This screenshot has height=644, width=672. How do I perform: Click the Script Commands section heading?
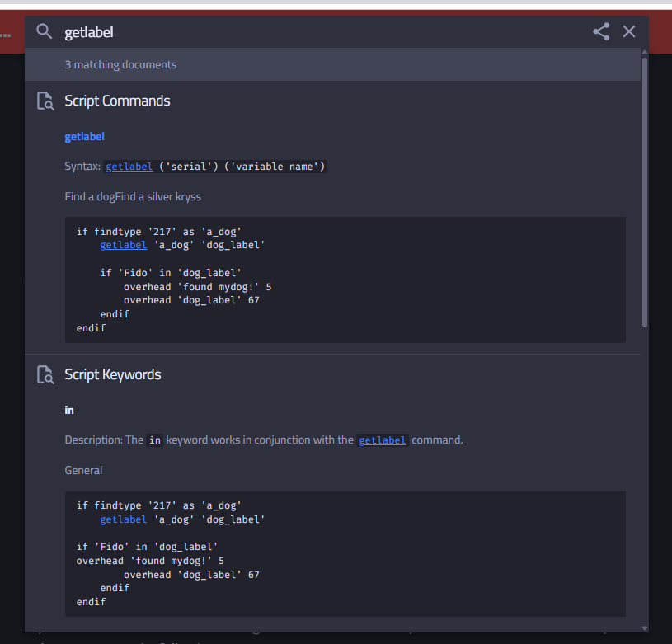[x=117, y=101]
